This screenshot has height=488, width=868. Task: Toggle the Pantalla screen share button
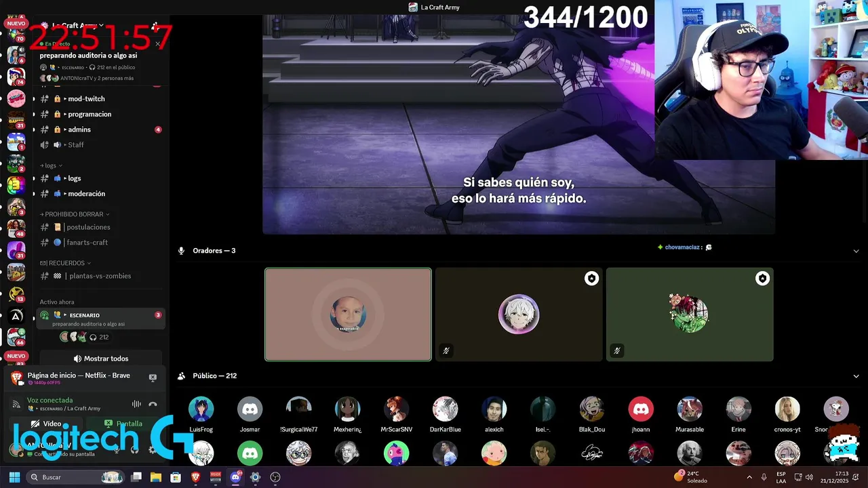tap(123, 424)
